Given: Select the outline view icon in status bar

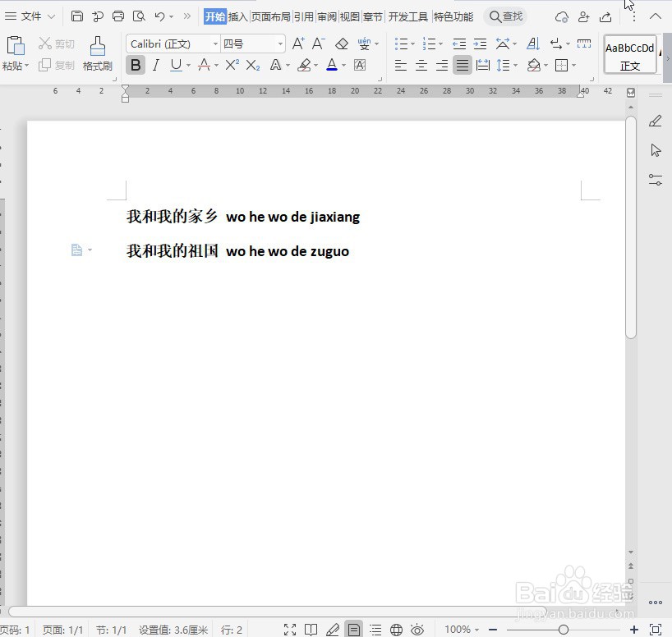Looking at the screenshot, I should pos(375,629).
